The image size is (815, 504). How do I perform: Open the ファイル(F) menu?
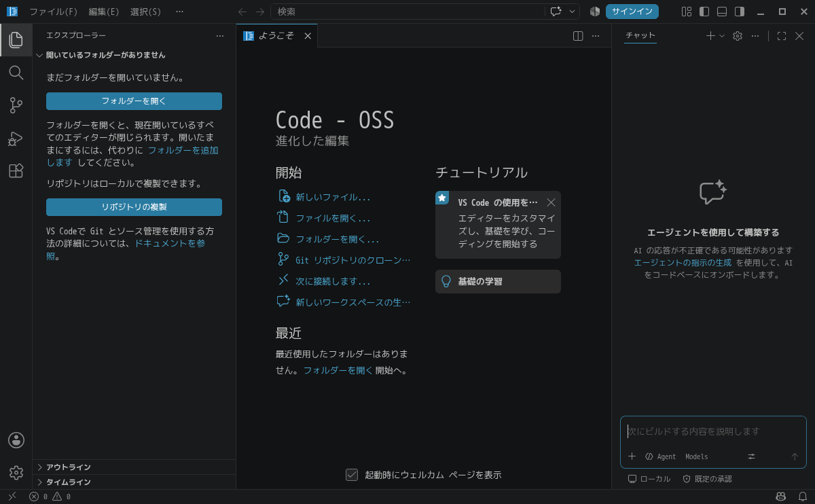54,12
